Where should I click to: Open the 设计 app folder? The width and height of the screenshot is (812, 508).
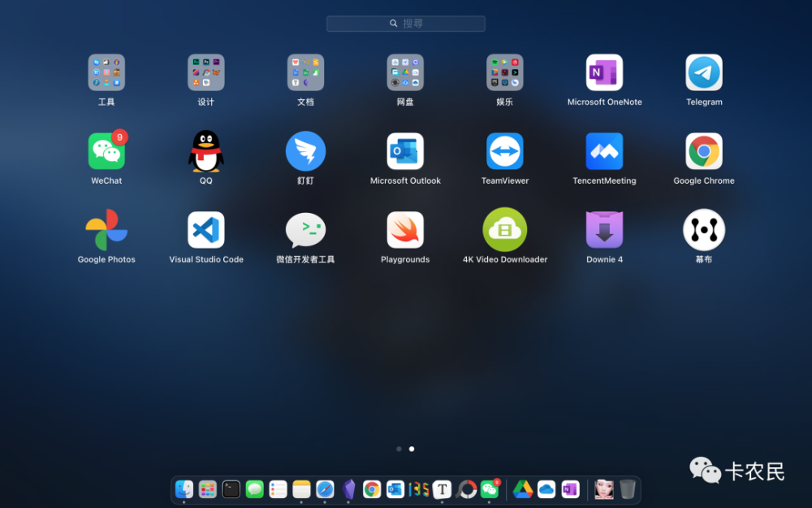pyautogui.click(x=205, y=72)
